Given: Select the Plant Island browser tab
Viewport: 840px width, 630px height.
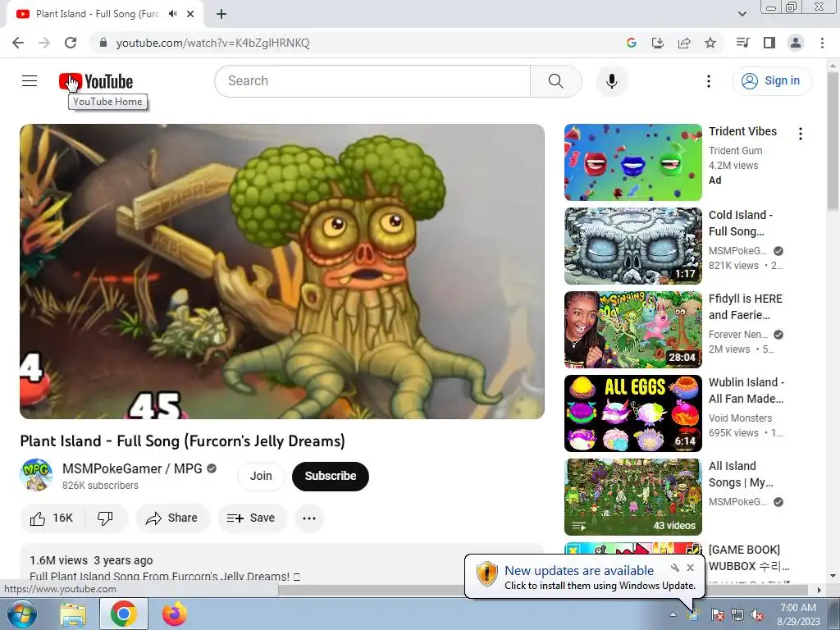Looking at the screenshot, I should (98, 14).
